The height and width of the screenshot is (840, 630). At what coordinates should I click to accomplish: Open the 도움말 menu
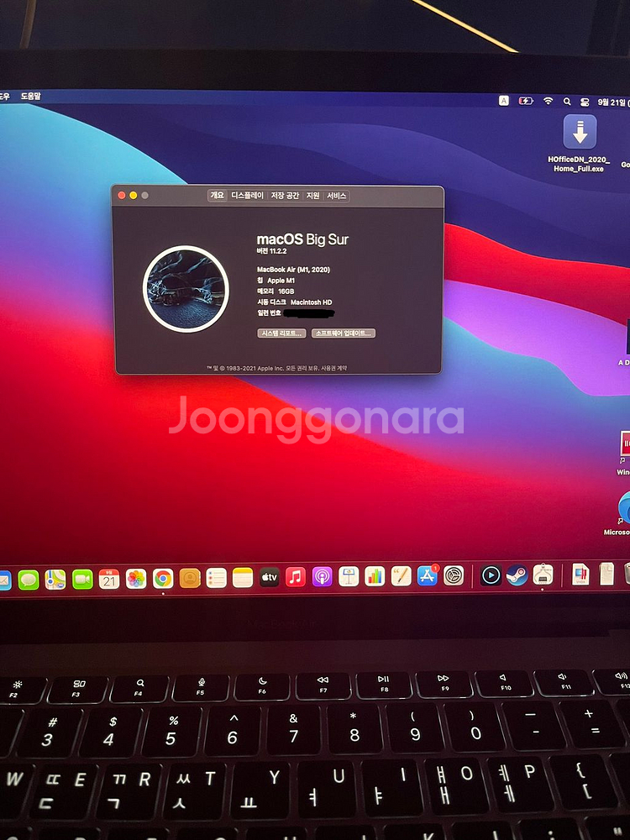coord(30,97)
